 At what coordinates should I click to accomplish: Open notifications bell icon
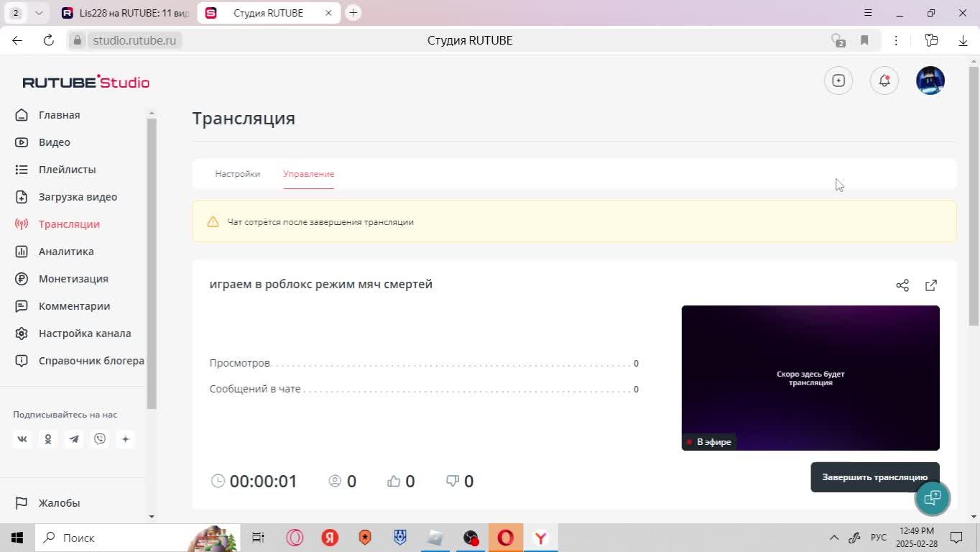click(x=884, y=80)
